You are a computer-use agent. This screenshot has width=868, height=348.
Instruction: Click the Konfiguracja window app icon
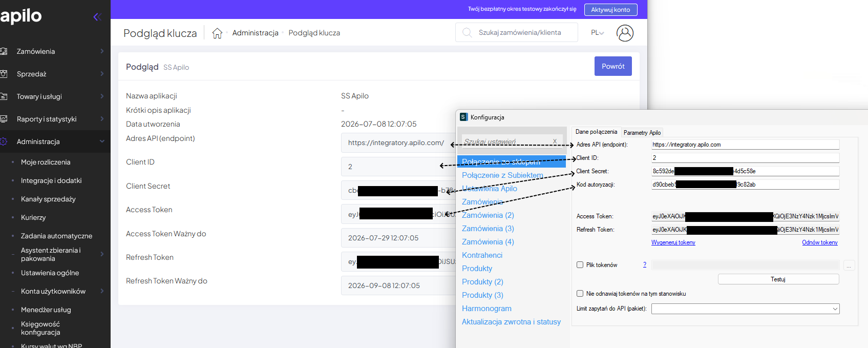463,117
